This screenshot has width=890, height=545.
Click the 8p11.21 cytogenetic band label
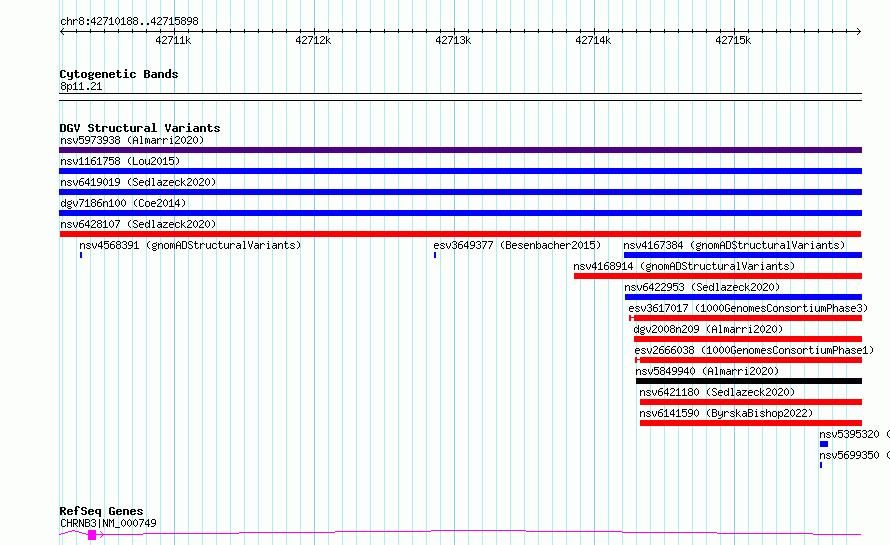click(x=81, y=86)
